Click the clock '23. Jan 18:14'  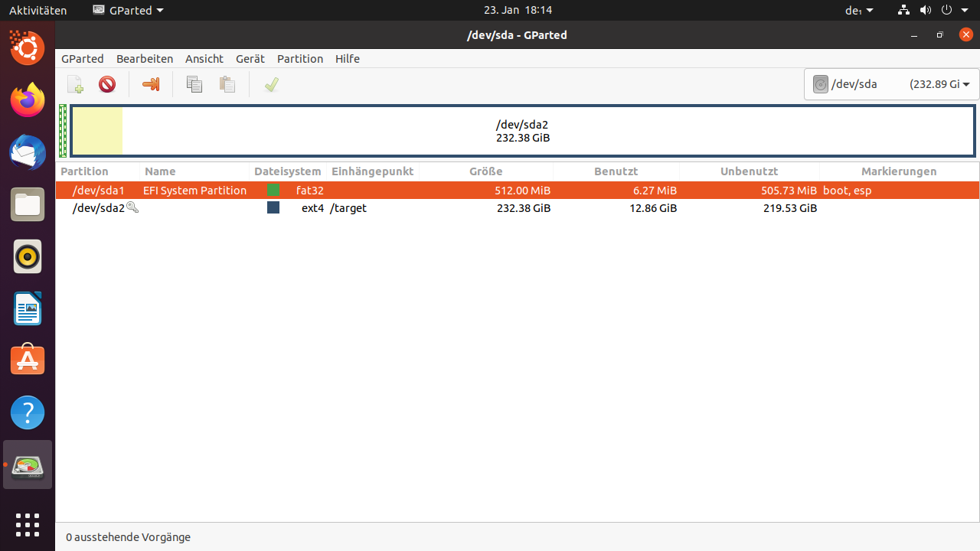tap(518, 10)
